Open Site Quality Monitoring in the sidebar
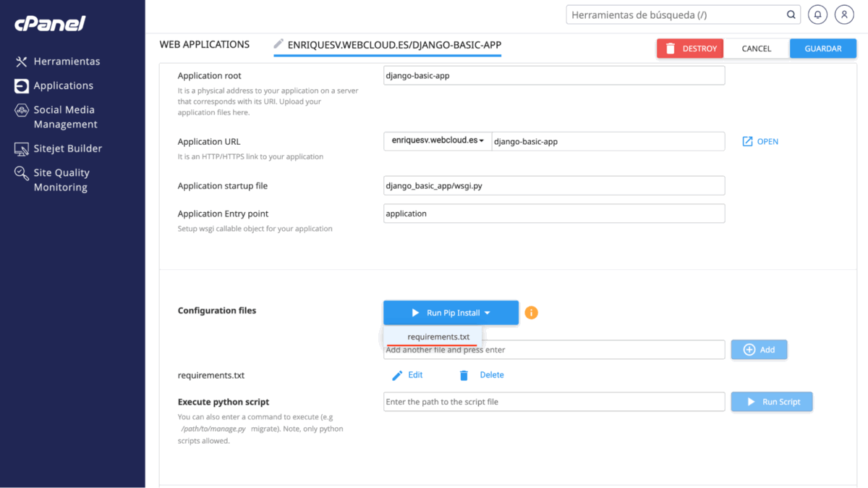Image resolution: width=868 pixels, height=488 pixels. pos(61,180)
